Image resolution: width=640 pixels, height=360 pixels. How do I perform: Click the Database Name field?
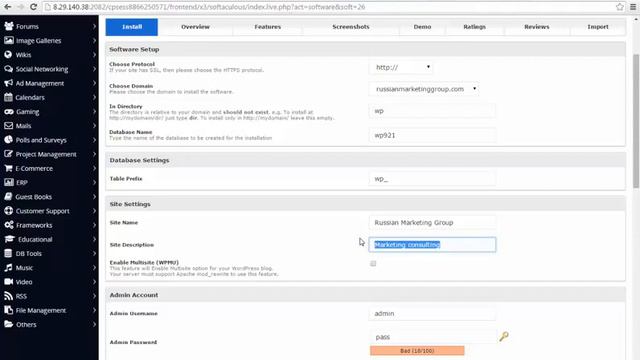432,135
